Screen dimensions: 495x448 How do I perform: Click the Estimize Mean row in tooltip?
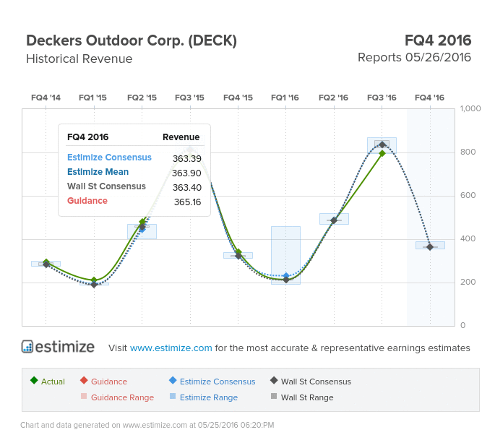pyautogui.click(x=134, y=172)
